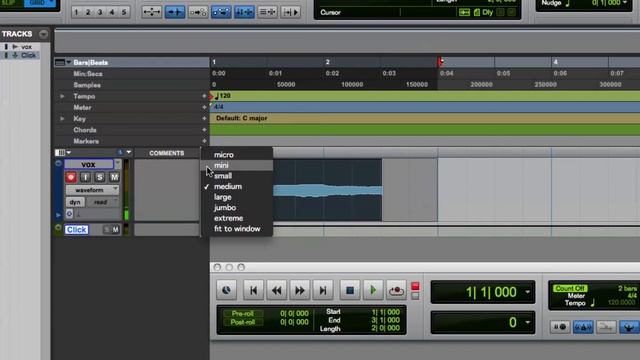Choose jumbo track height
The width and height of the screenshot is (640, 360).
[x=237, y=208]
